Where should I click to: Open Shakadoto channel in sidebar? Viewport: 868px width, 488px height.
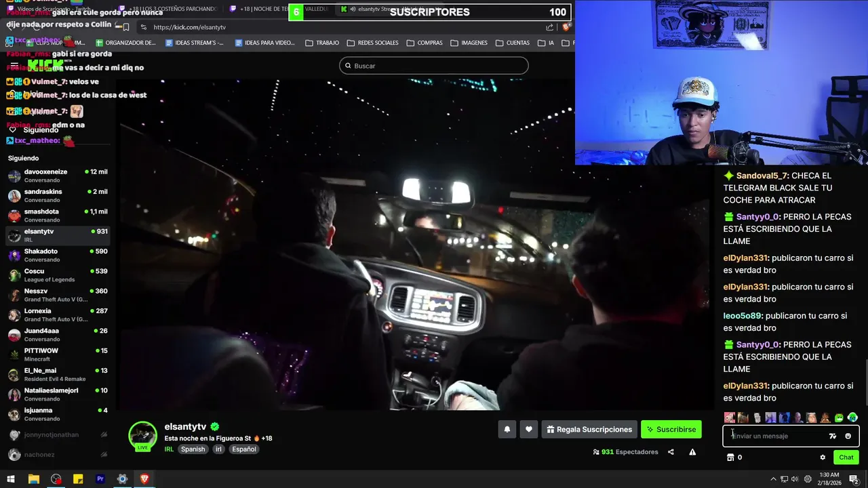pos(58,256)
